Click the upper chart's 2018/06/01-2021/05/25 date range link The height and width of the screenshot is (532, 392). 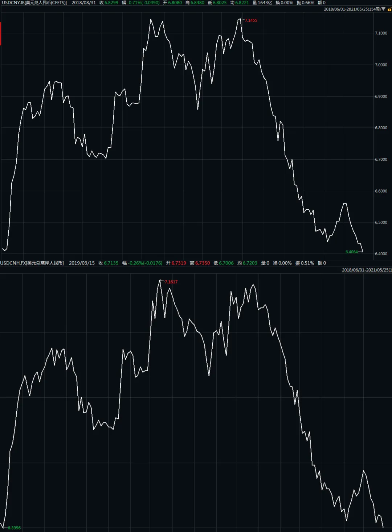point(352,9)
